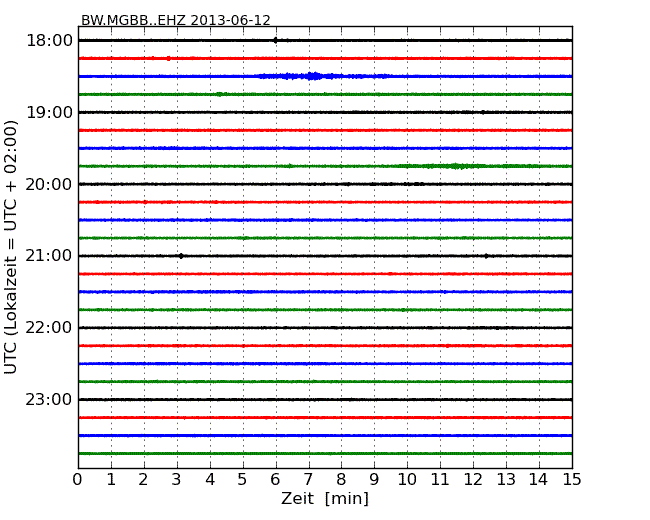Select the 23:00 time label
The height and width of the screenshot is (520, 650).
(x=49, y=399)
